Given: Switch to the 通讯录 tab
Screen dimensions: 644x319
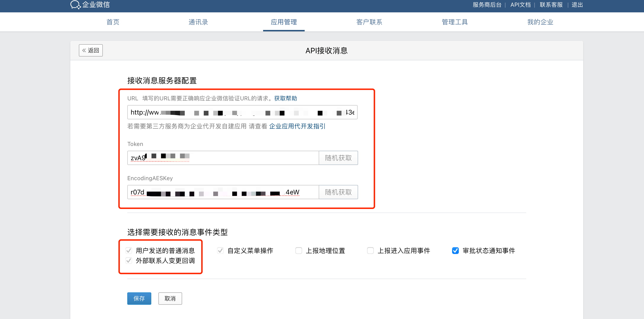Looking at the screenshot, I should click(198, 22).
